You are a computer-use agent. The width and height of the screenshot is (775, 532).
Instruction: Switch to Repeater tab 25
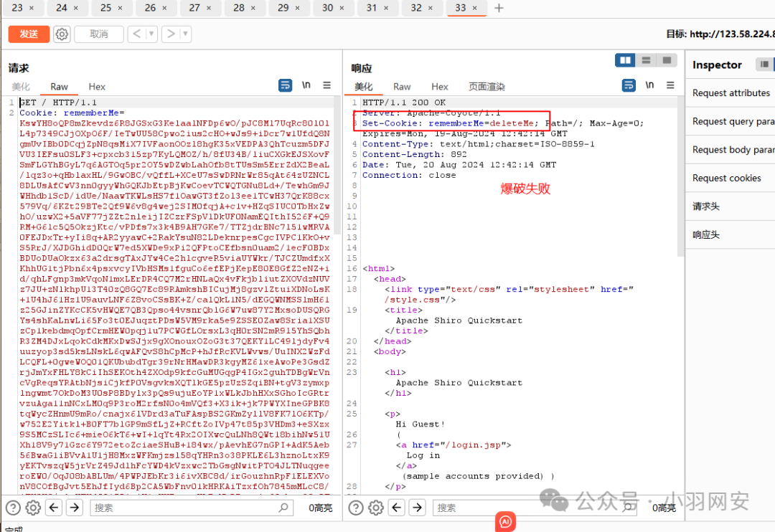pyautogui.click(x=105, y=8)
